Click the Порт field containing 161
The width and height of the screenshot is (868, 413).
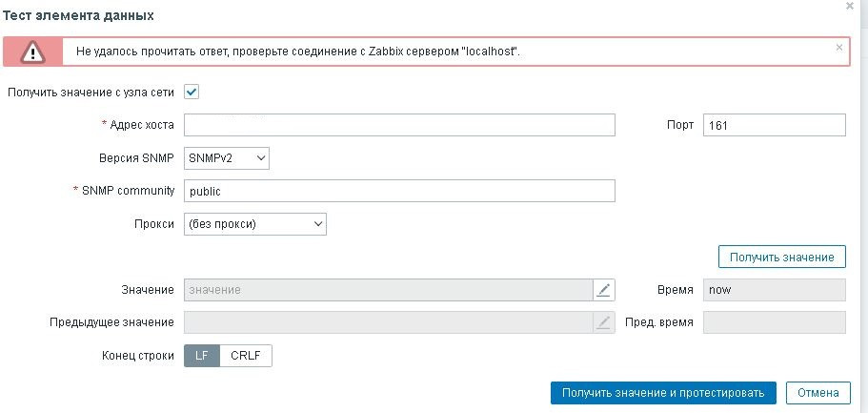tap(775, 125)
